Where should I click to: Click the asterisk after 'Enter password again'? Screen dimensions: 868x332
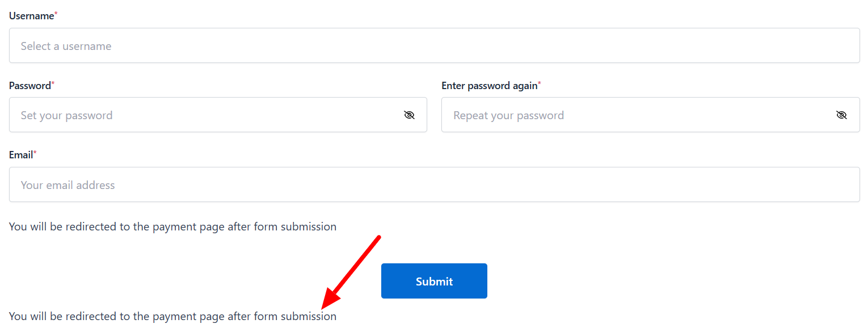tap(540, 85)
